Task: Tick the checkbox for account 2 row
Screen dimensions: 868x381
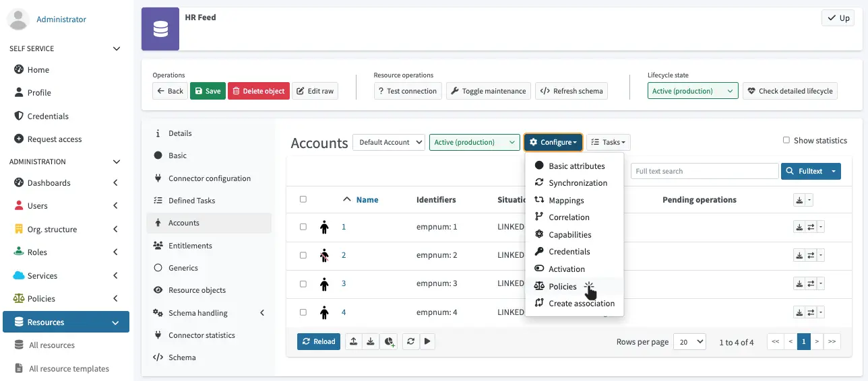Action: pos(303,255)
